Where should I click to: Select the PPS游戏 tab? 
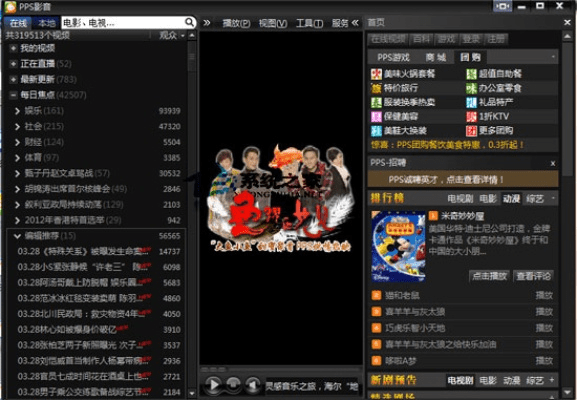click(393, 57)
